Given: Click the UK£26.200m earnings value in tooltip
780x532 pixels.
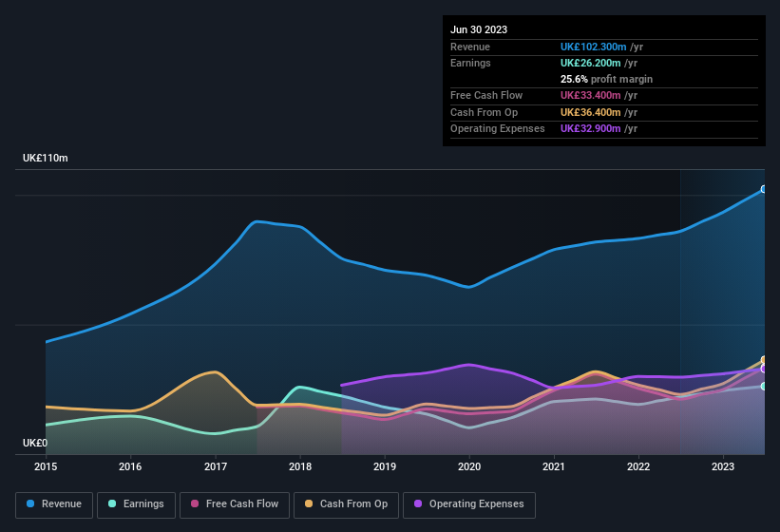Looking at the screenshot, I should [590, 63].
